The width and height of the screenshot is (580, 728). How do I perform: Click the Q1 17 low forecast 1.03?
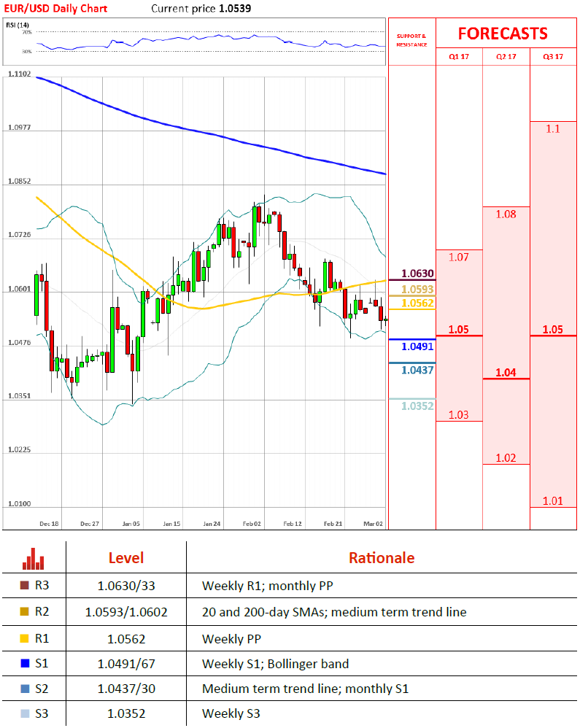(x=459, y=414)
